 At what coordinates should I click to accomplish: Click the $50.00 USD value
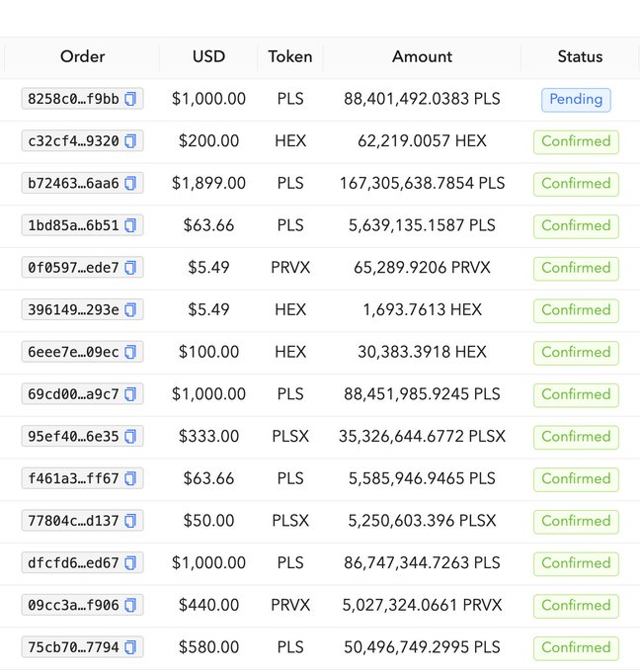point(208,521)
